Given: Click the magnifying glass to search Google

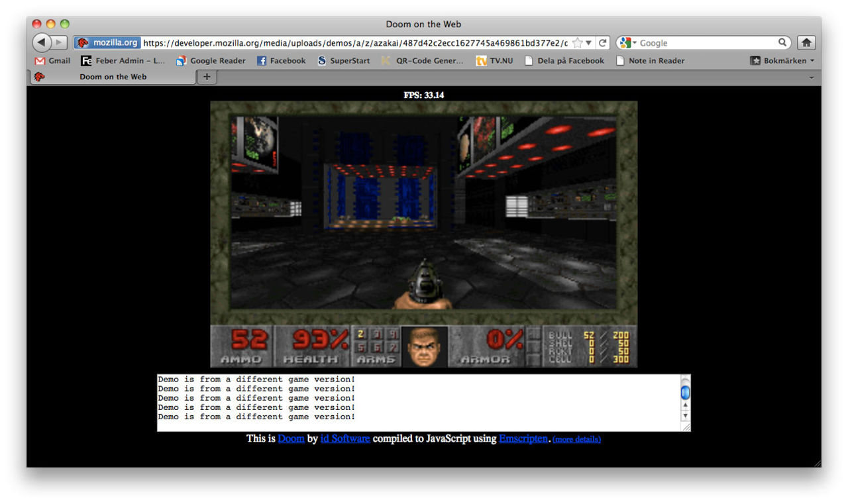Looking at the screenshot, I should tap(782, 42).
